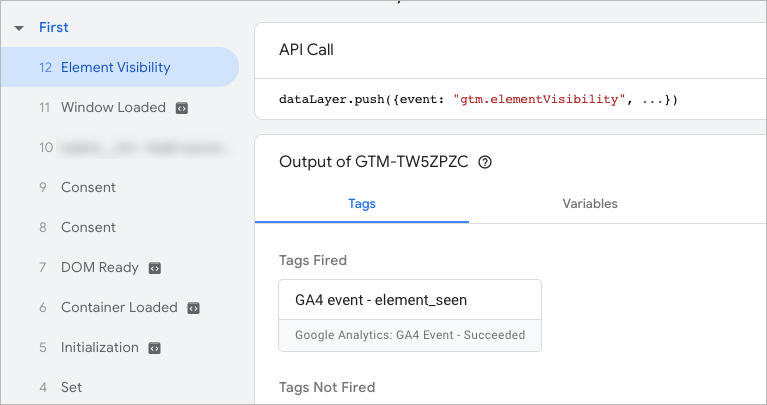Screen dimensions: 767x405
Task: Select event 6 Container Loaded
Action: pyautogui.click(x=118, y=308)
